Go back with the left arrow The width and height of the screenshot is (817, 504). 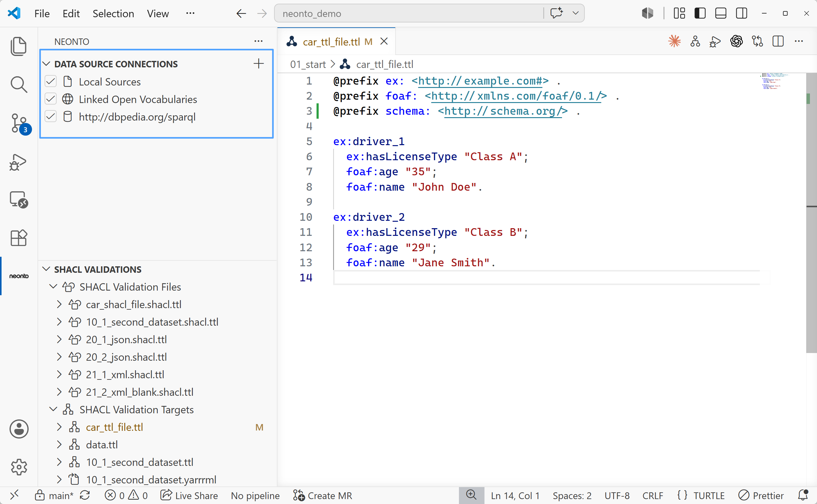tap(241, 14)
